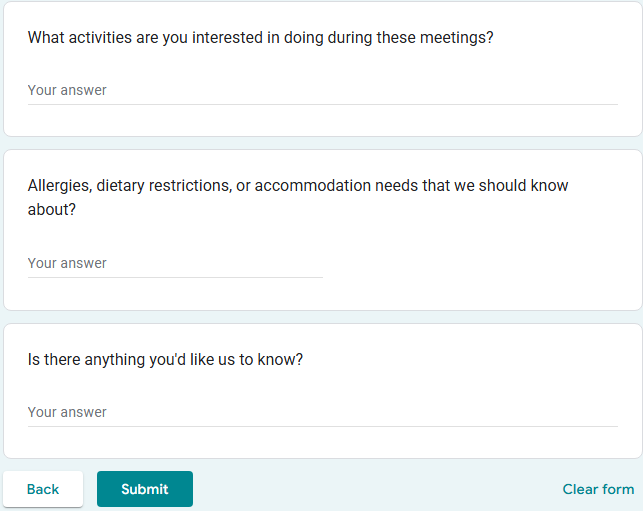The image size is (643, 511).
Task: Click the 'Is there anything you'd like us to know?' text
Action: (165, 360)
